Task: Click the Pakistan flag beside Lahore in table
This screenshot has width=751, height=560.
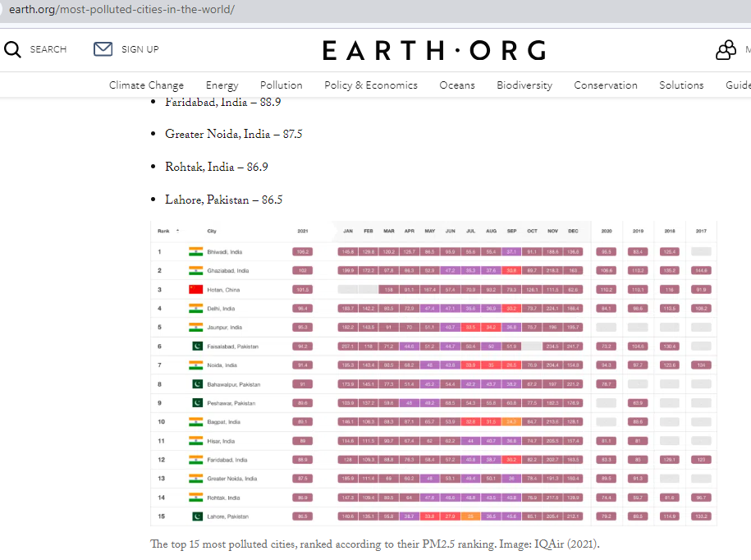Action: pos(197,516)
